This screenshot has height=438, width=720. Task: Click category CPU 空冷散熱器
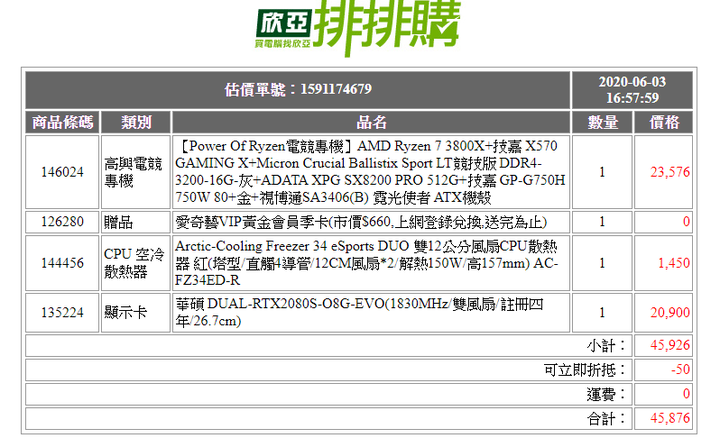[134, 263]
